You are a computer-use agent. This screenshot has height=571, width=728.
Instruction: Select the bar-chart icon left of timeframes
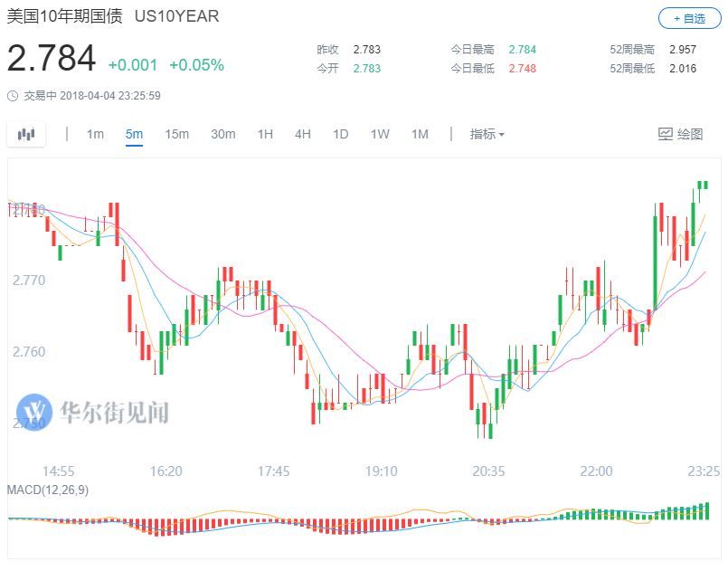click(x=26, y=133)
